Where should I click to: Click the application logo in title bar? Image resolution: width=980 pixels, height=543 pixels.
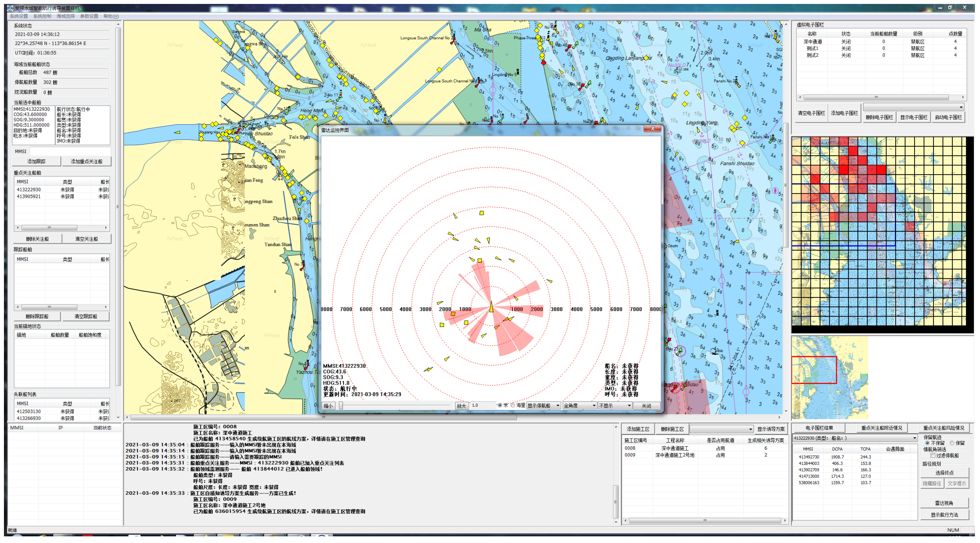pyautogui.click(x=11, y=8)
